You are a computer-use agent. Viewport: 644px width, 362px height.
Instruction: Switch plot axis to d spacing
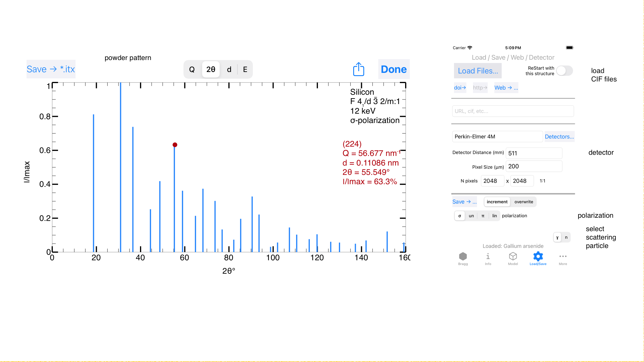coord(229,69)
